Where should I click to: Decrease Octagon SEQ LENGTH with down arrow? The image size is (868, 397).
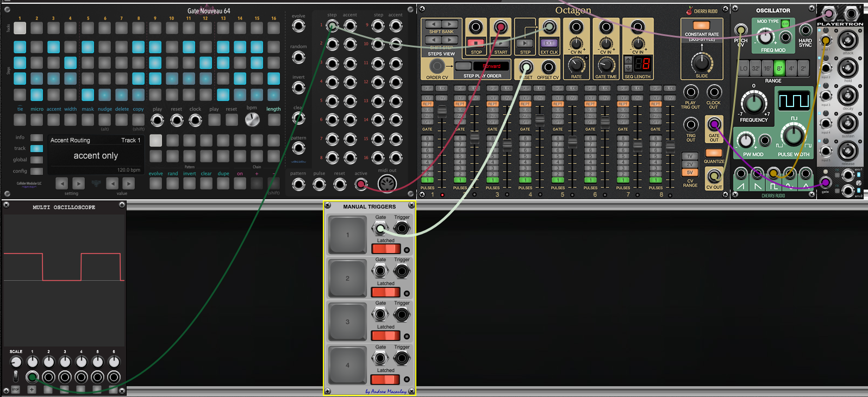click(x=628, y=68)
